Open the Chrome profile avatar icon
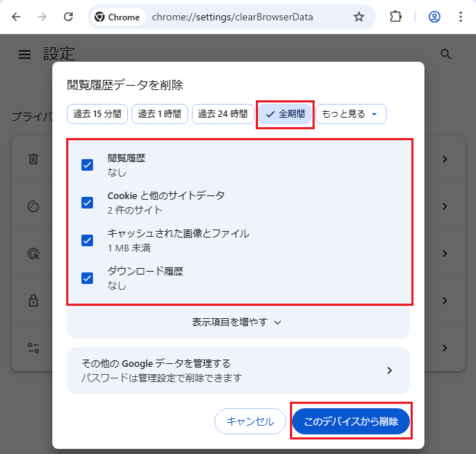476x454 pixels. tap(435, 17)
